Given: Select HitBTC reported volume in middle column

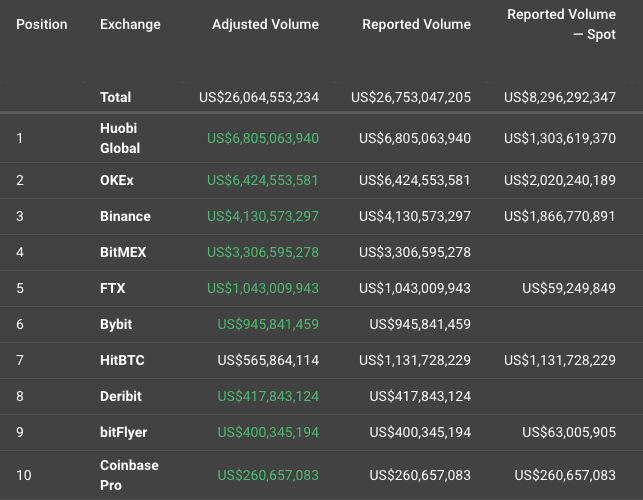Looking at the screenshot, I should (x=415, y=361).
